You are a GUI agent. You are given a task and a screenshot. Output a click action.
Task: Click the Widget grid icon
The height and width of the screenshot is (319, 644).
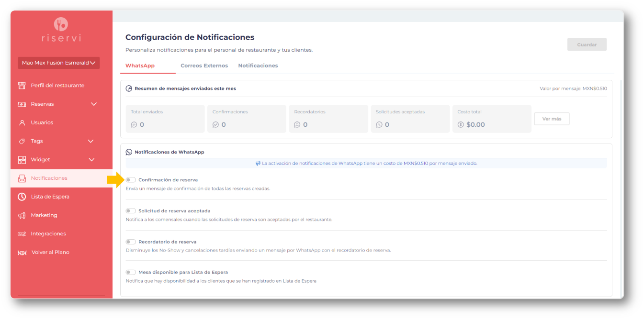coord(22,160)
